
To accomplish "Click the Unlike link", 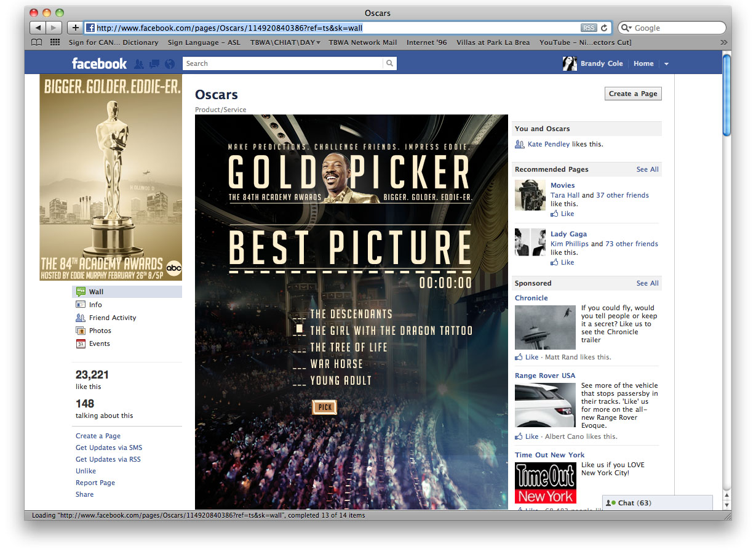I will click(x=86, y=471).
